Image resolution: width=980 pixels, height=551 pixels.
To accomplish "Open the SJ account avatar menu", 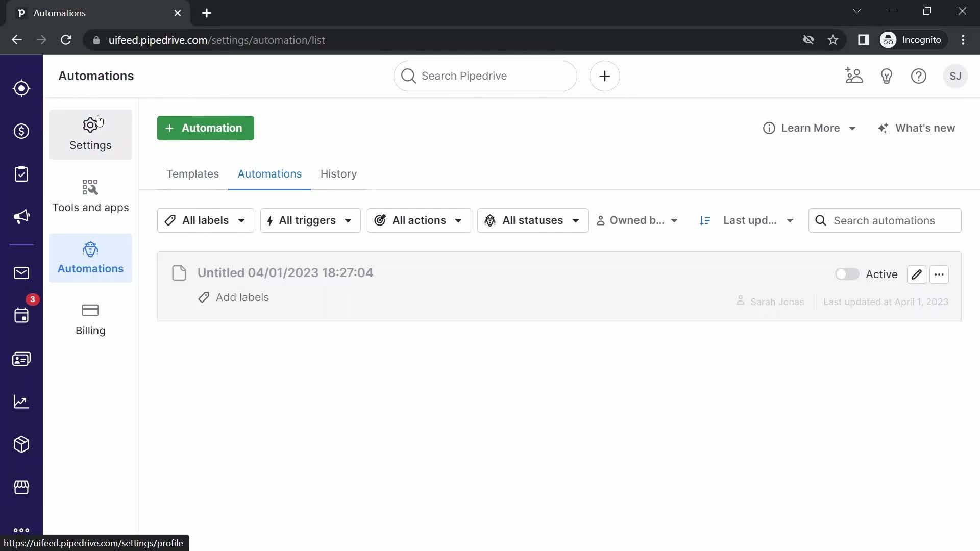I will tap(955, 76).
